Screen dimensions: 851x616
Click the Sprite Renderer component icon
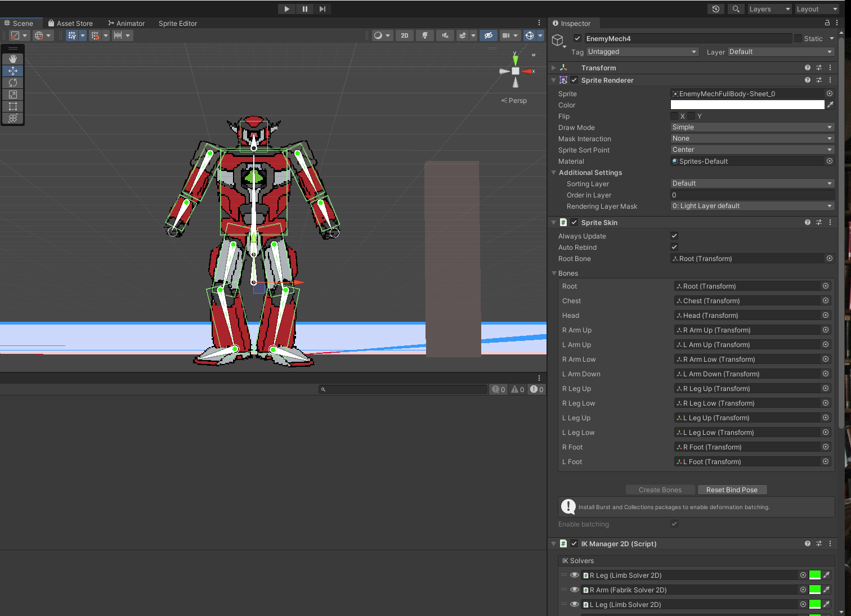(x=563, y=80)
